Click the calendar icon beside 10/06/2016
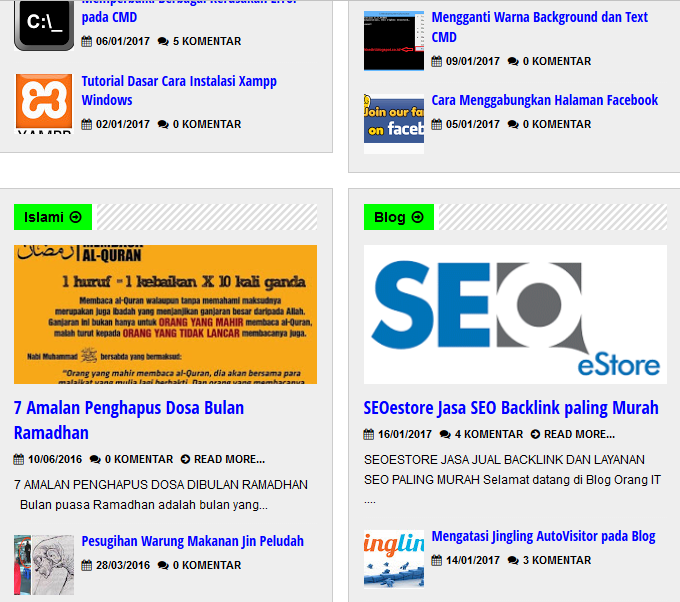 tap(19, 459)
